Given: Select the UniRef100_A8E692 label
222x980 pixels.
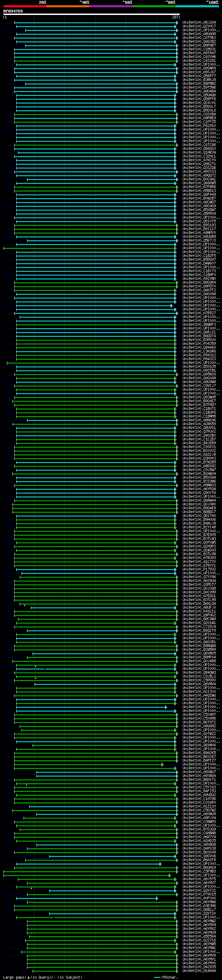Looking at the screenshot, I should [x=199, y=466].
